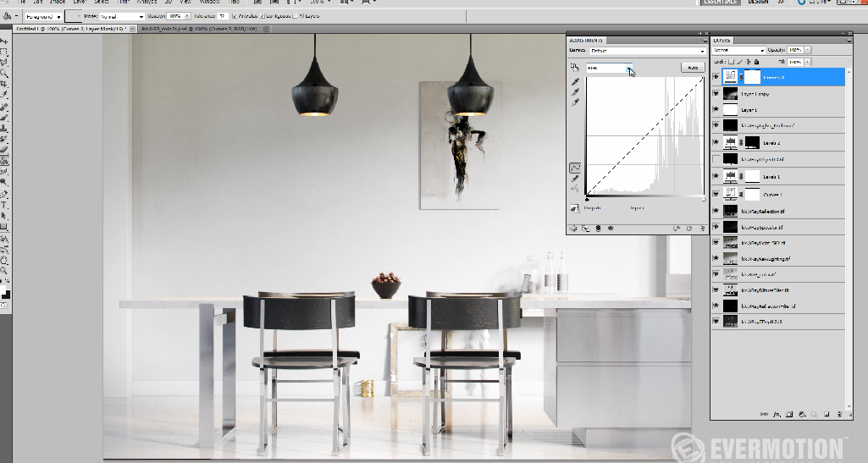The height and width of the screenshot is (463, 868).
Task: Enable the All Layers checkbox
Action: click(x=295, y=16)
